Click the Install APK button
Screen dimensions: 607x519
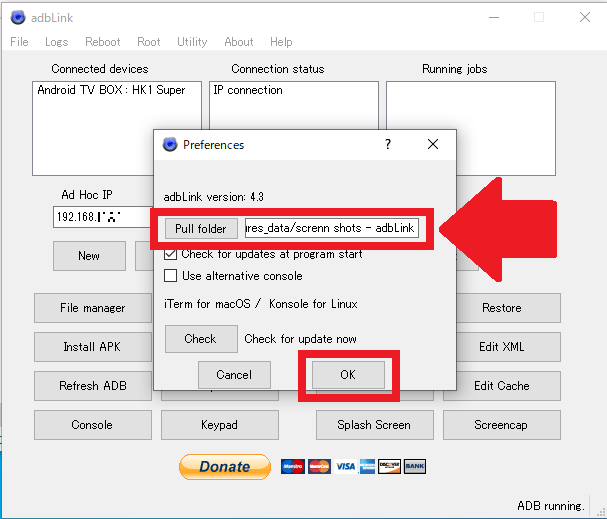(93, 347)
